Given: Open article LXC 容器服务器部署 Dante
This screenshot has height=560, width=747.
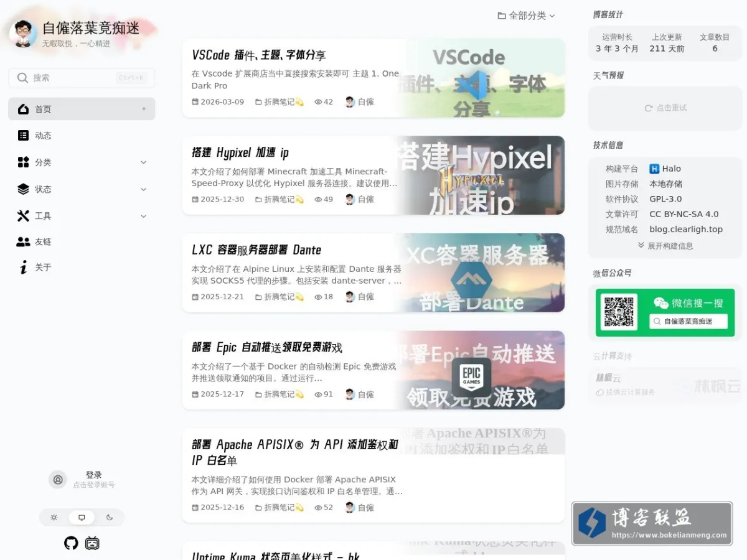Looking at the screenshot, I should pos(256,250).
